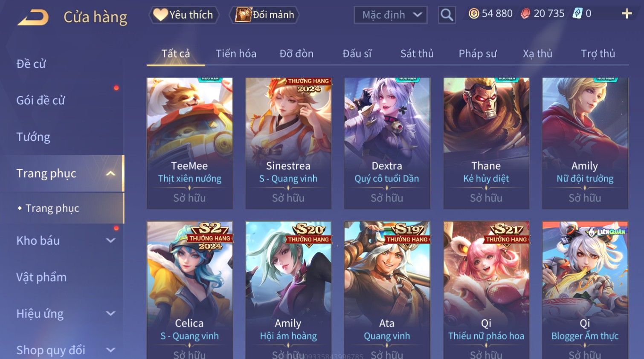This screenshot has width=644, height=359.
Task: Switch to the Pháp sư tab
Action: (478, 53)
